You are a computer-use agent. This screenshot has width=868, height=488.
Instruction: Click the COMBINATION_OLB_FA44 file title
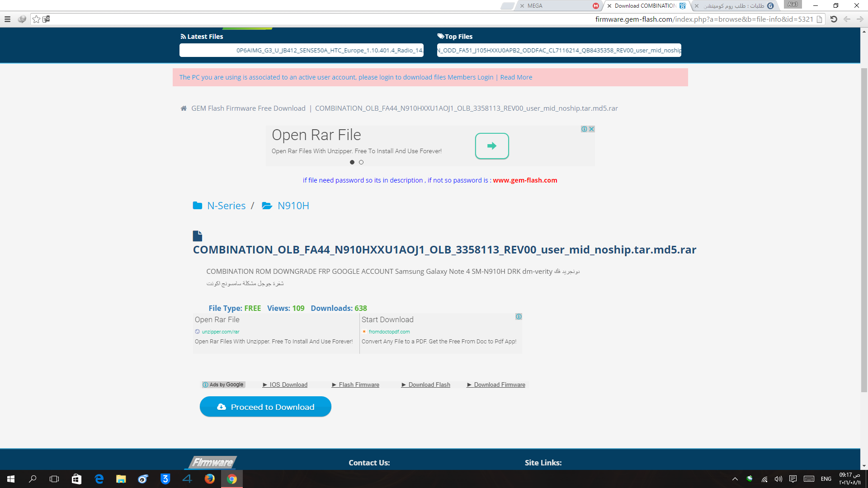[x=444, y=250]
